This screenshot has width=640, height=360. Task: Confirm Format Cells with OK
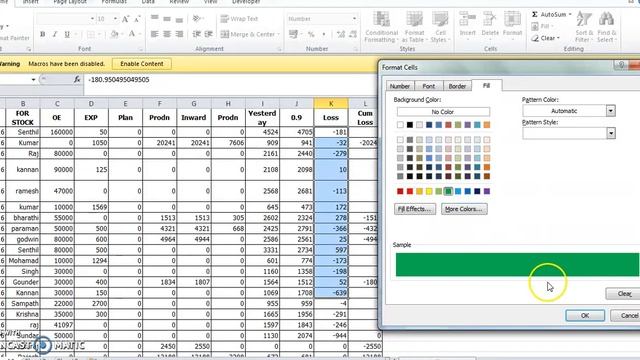pos(585,316)
